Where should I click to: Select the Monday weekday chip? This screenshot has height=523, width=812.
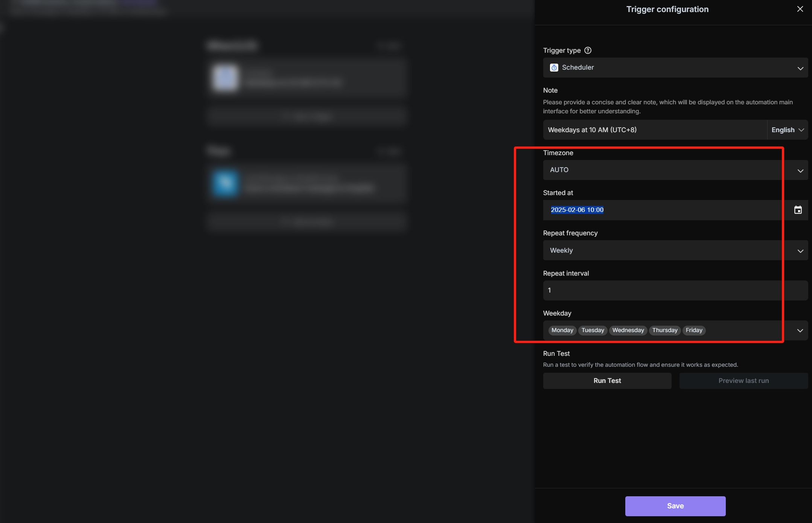[x=562, y=330]
